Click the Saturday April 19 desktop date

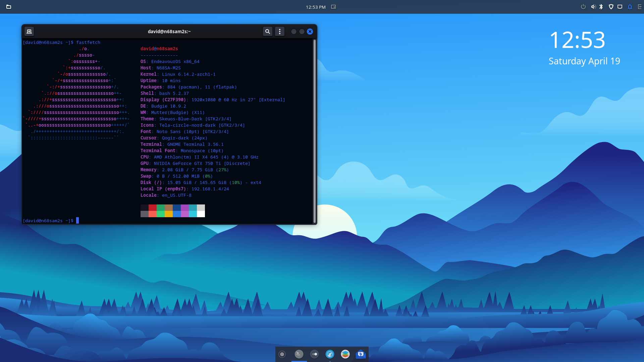point(584,61)
